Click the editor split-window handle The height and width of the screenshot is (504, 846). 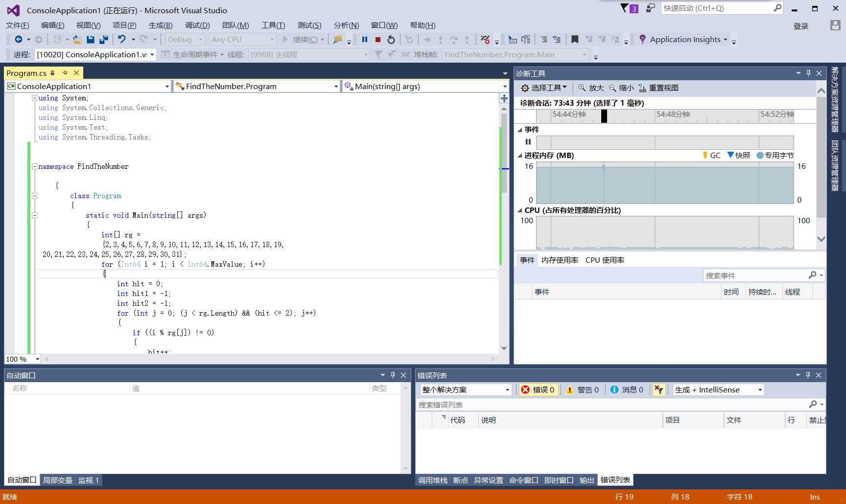click(504, 98)
